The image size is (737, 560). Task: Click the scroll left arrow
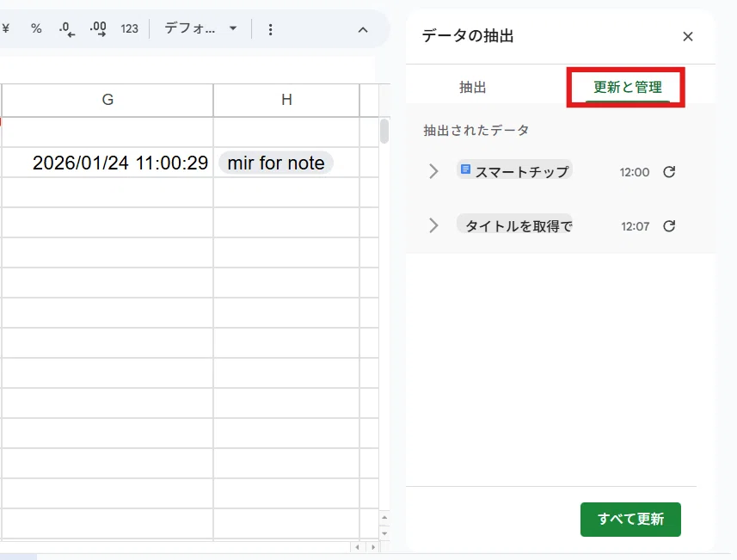click(x=357, y=547)
